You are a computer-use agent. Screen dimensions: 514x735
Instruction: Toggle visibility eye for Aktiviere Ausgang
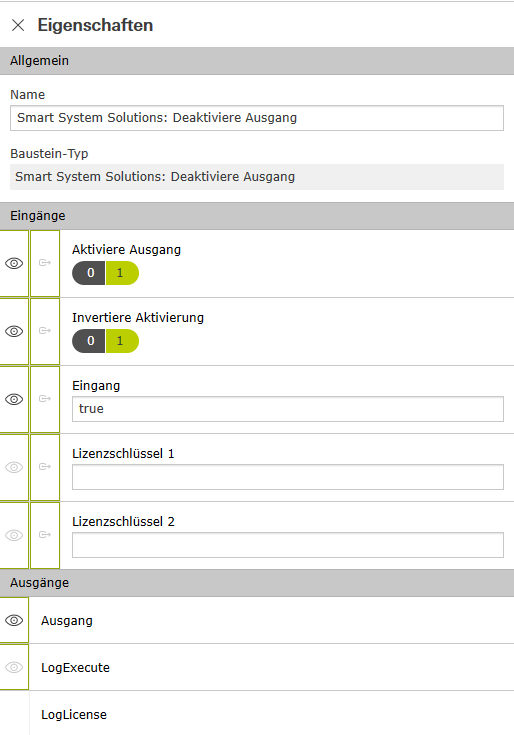(14, 263)
